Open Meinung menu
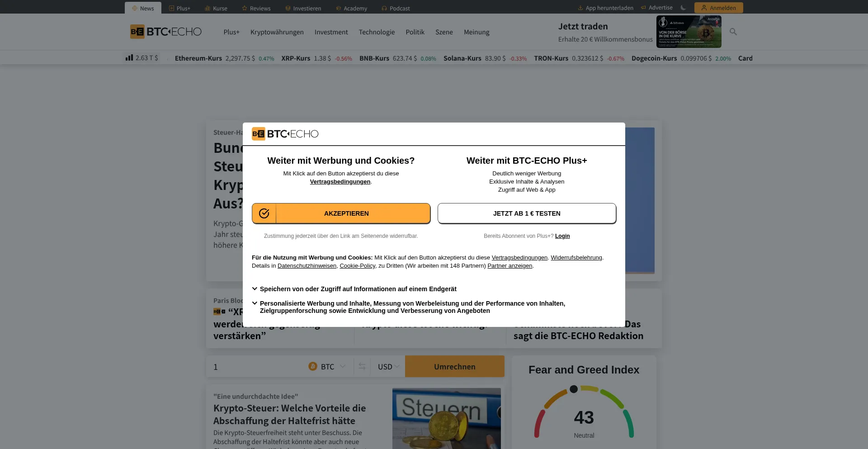Image resolution: width=868 pixels, height=449 pixels. click(476, 32)
